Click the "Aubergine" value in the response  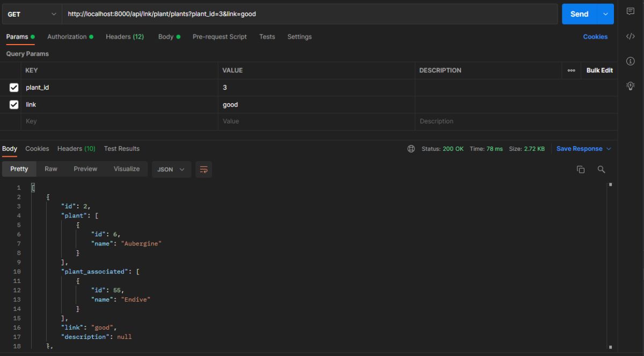pyautogui.click(x=142, y=244)
